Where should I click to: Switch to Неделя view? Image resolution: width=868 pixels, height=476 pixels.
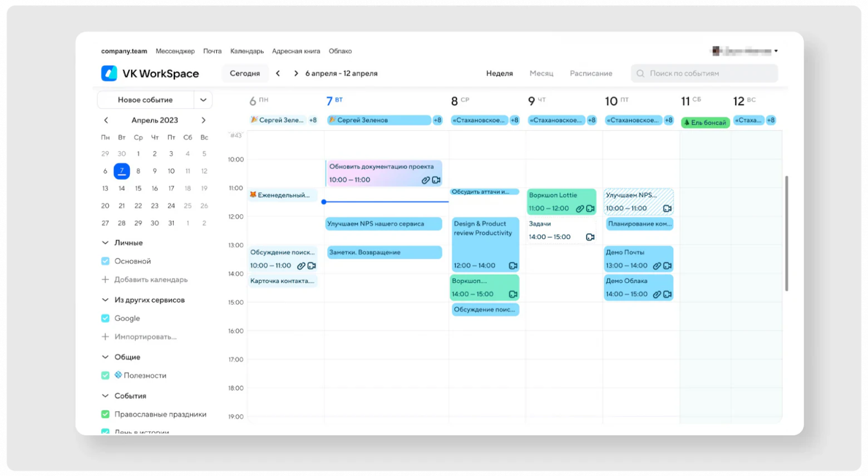click(500, 73)
